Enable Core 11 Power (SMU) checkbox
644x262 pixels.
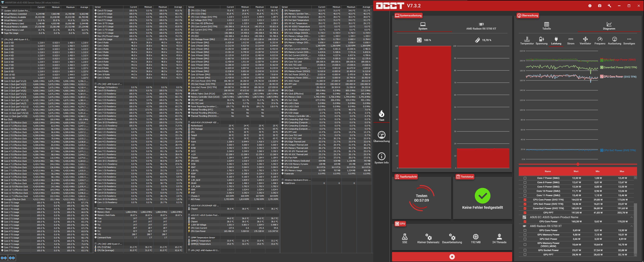[x=525, y=195]
